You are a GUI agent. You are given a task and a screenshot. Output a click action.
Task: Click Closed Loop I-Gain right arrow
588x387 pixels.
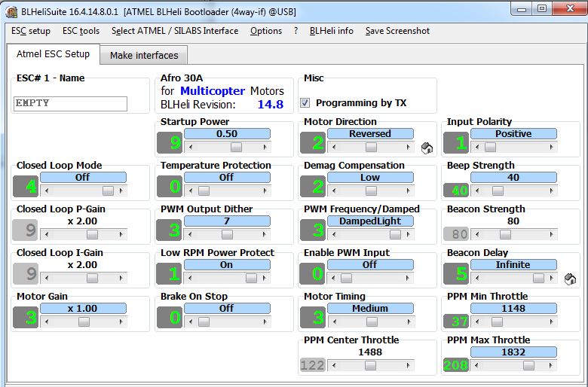tap(121, 279)
